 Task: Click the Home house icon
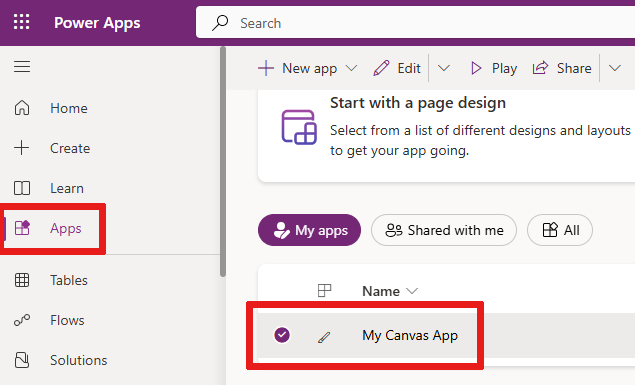(x=22, y=108)
